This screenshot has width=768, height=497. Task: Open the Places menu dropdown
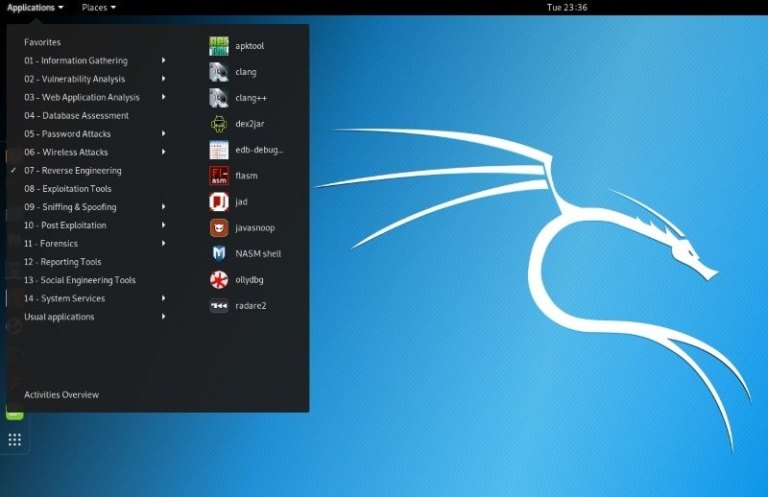click(x=98, y=7)
